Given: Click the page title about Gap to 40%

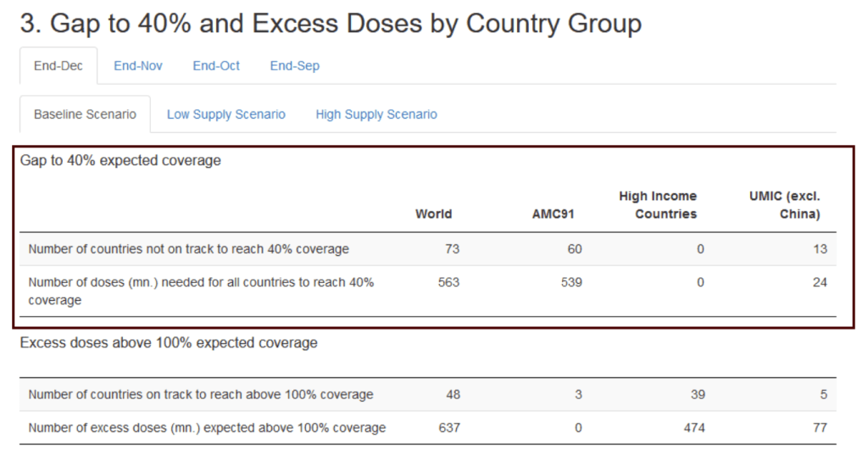Looking at the screenshot, I should [x=331, y=23].
